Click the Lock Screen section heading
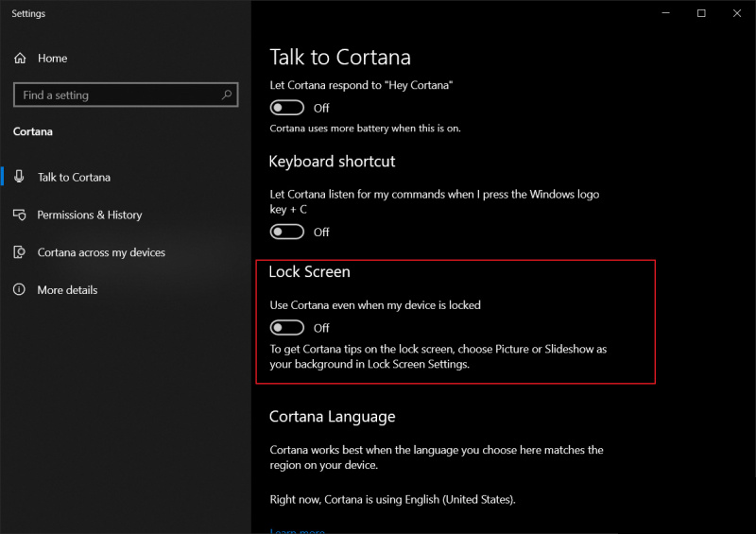Image resolution: width=756 pixels, height=534 pixels. (x=309, y=272)
